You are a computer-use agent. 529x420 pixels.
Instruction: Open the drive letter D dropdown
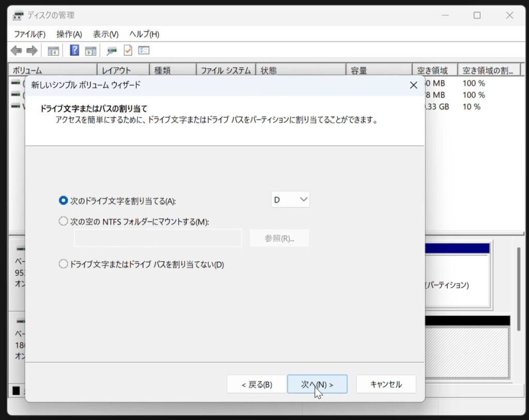[x=290, y=199]
